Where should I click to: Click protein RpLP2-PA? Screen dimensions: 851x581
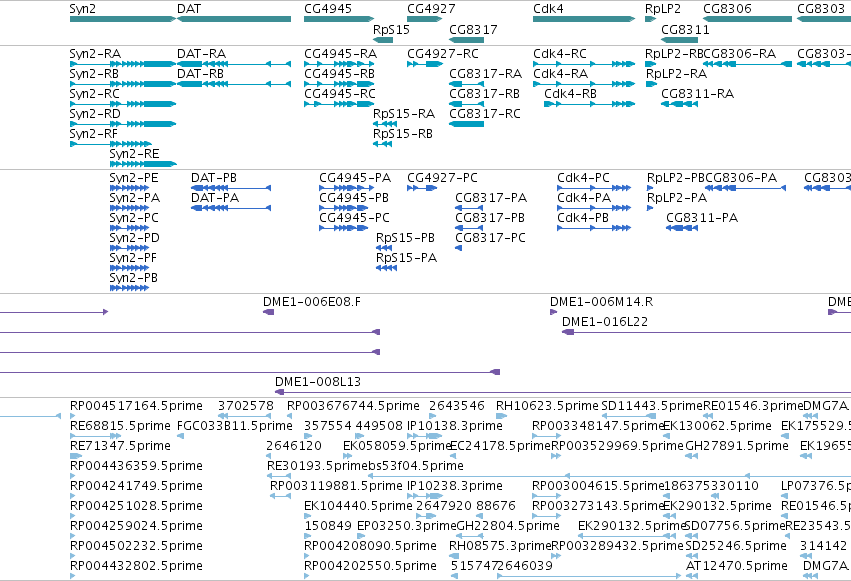(x=650, y=208)
